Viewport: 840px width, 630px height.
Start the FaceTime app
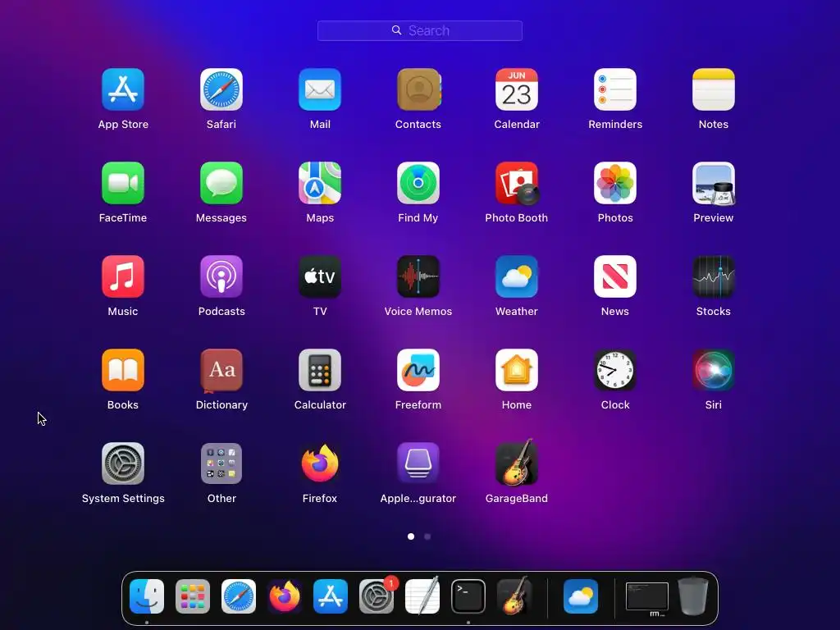[123, 183]
